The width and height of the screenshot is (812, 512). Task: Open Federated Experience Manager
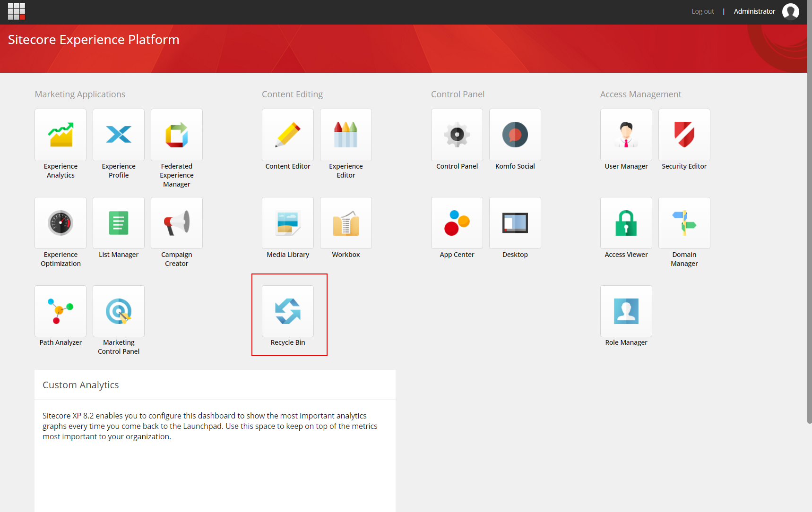[x=177, y=135]
